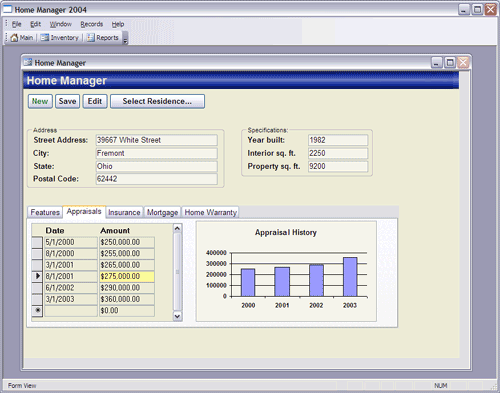Switch to the Insurance tab
Viewport: 500px width, 393px height.
pos(124,212)
